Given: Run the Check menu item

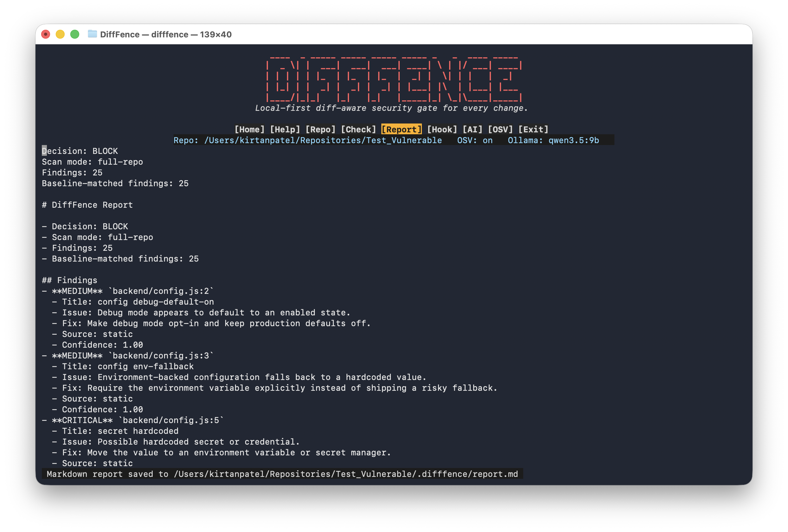Looking at the screenshot, I should point(359,130).
